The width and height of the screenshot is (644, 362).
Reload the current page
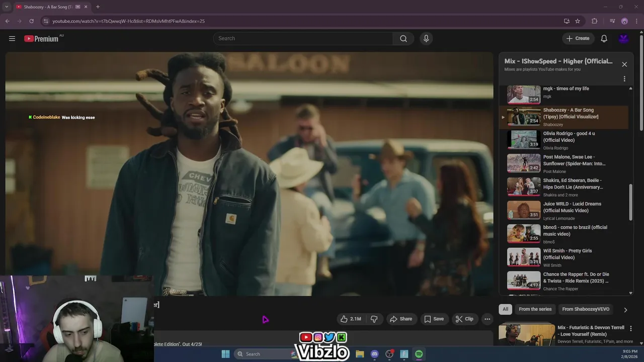(31, 21)
